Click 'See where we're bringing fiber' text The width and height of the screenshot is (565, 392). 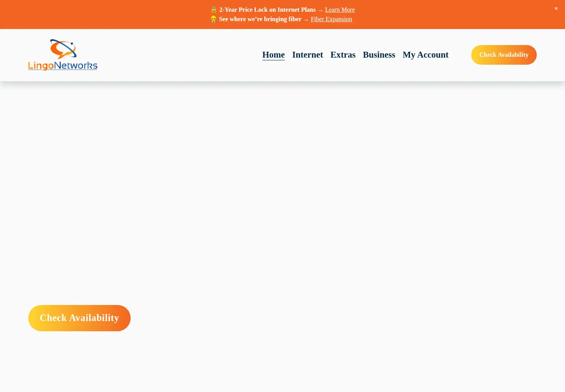(260, 19)
